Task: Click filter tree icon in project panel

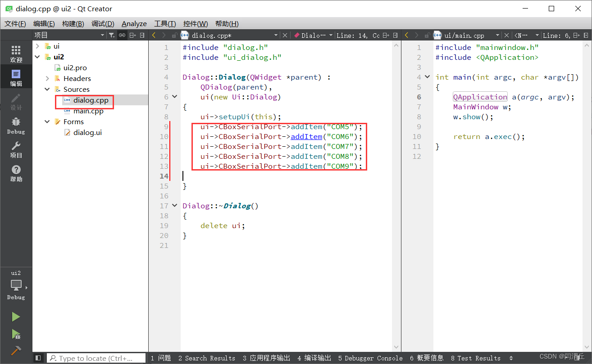Action: pyautogui.click(x=111, y=35)
